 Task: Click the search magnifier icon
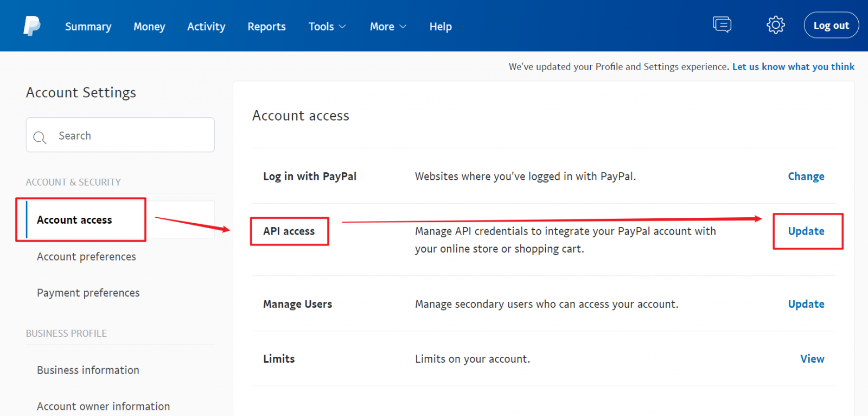(x=40, y=137)
